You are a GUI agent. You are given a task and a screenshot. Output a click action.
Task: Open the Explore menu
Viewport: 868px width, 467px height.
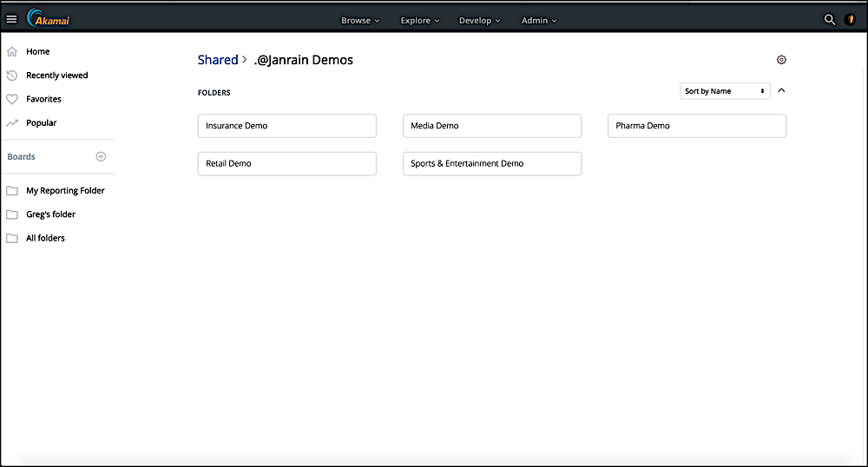(420, 20)
